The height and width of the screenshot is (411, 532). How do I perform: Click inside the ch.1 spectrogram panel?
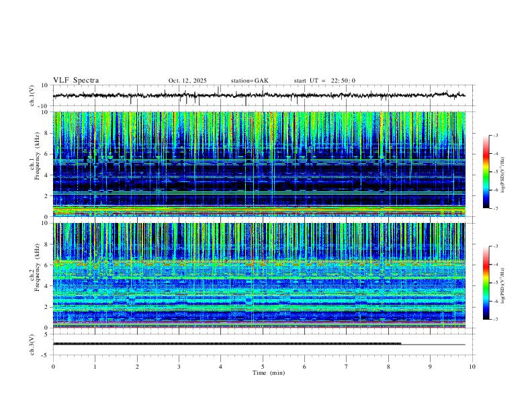259,164
